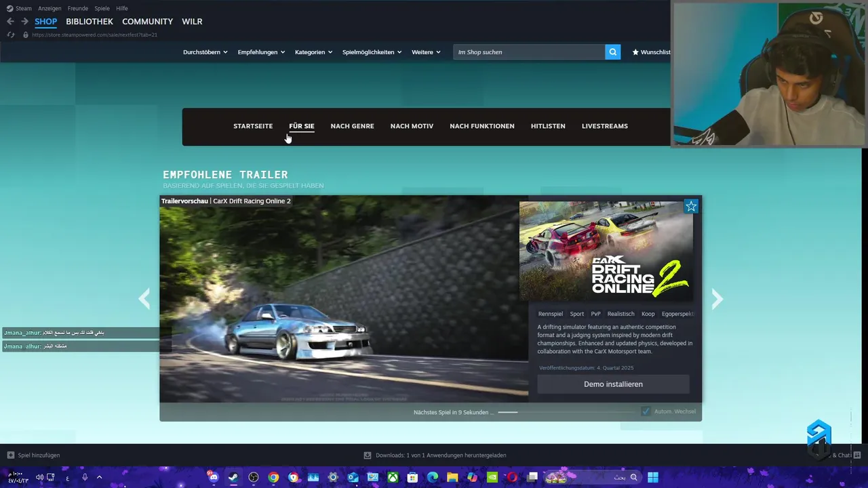The height and width of the screenshot is (488, 868).
Task: Open Microsoft Store from the taskbar
Action: click(x=412, y=477)
